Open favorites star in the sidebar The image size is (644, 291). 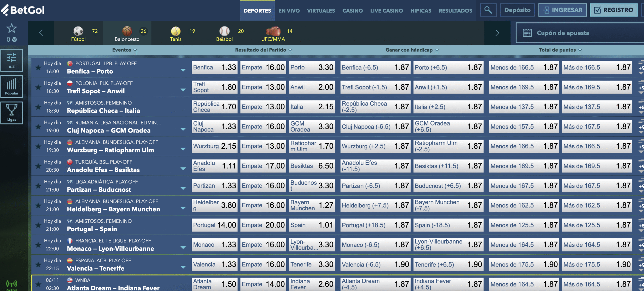pos(12,28)
